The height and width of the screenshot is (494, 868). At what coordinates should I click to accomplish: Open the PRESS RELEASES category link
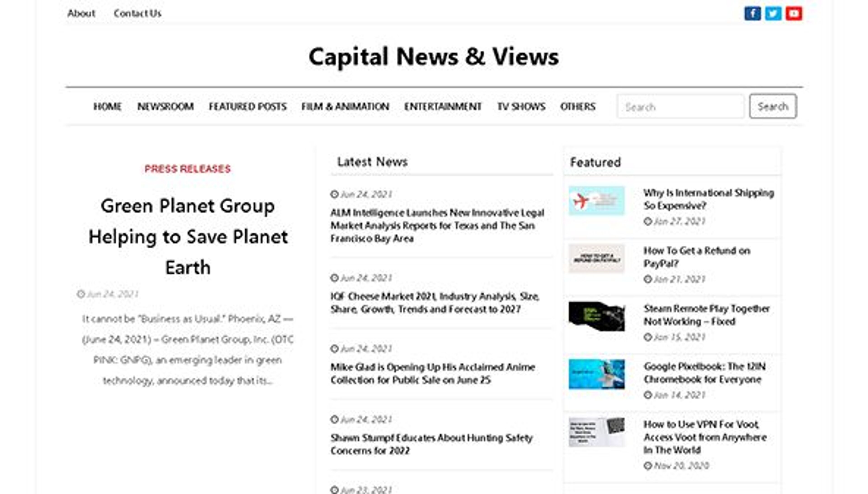pos(187,169)
